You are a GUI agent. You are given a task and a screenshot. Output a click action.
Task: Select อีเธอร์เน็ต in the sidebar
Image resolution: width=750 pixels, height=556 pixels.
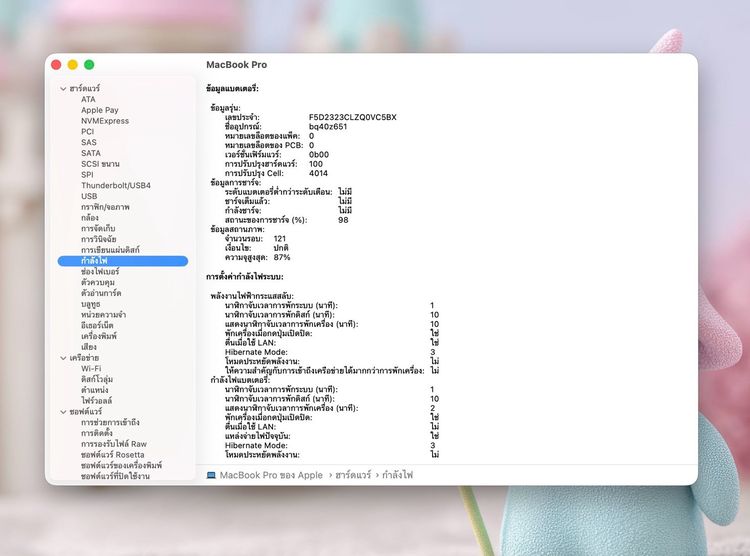pos(97,325)
